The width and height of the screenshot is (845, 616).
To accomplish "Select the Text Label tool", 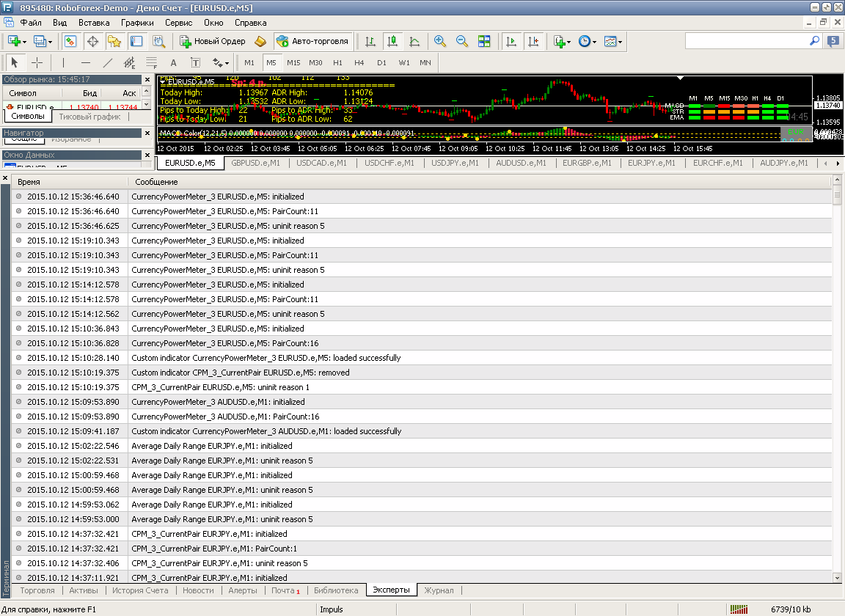I will click(x=196, y=62).
